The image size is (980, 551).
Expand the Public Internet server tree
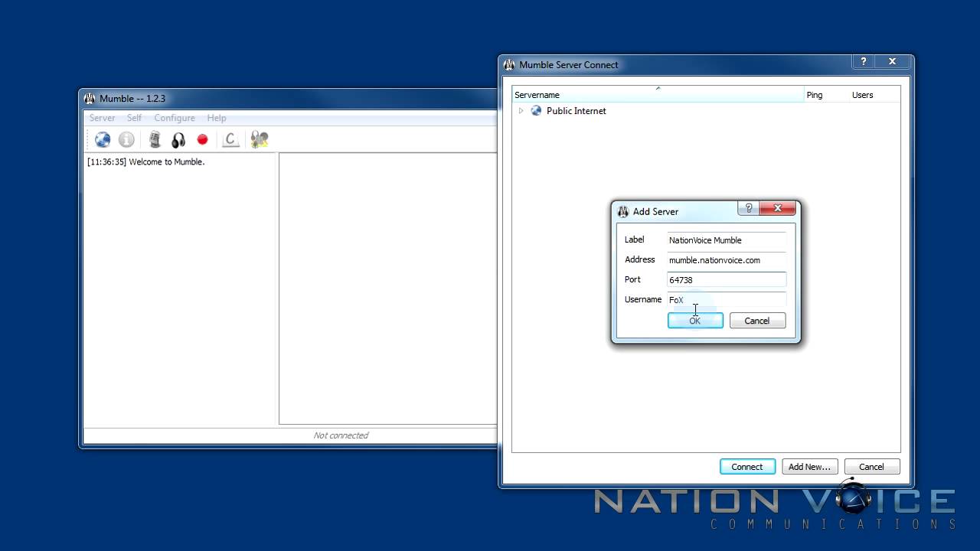click(521, 111)
